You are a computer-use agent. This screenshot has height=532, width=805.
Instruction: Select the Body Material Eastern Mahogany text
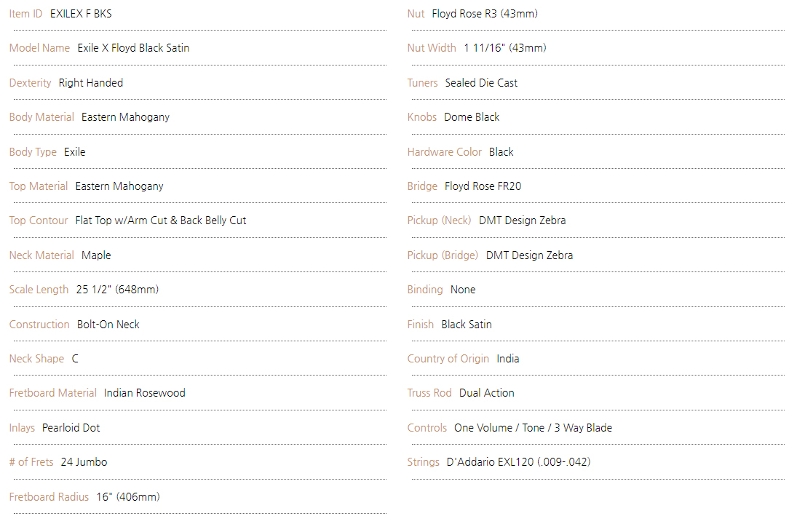pyautogui.click(x=125, y=117)
